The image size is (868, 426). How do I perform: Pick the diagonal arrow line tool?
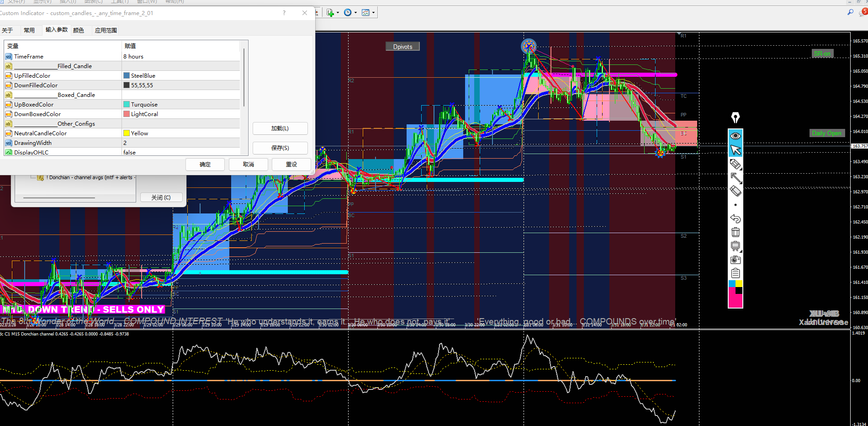click(x=735, y=178)
